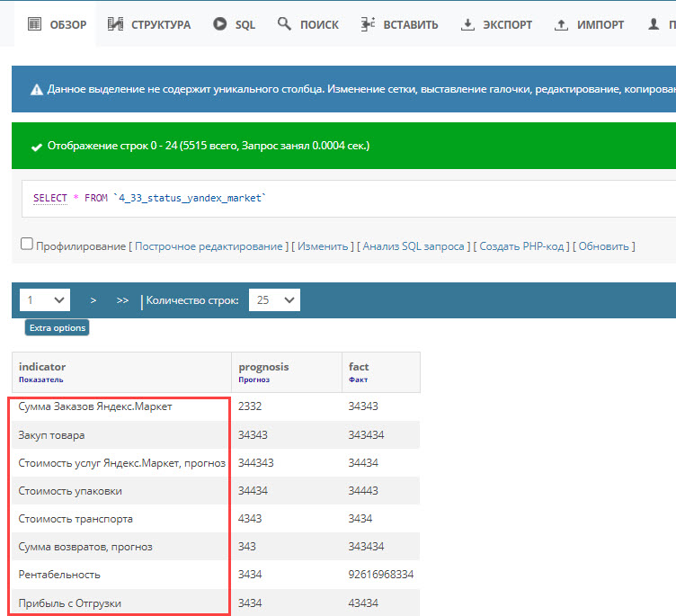Click prognosis value 344343
Viewport: 676px width, 616px height.
pyautogui.click(x=256, y=463)
